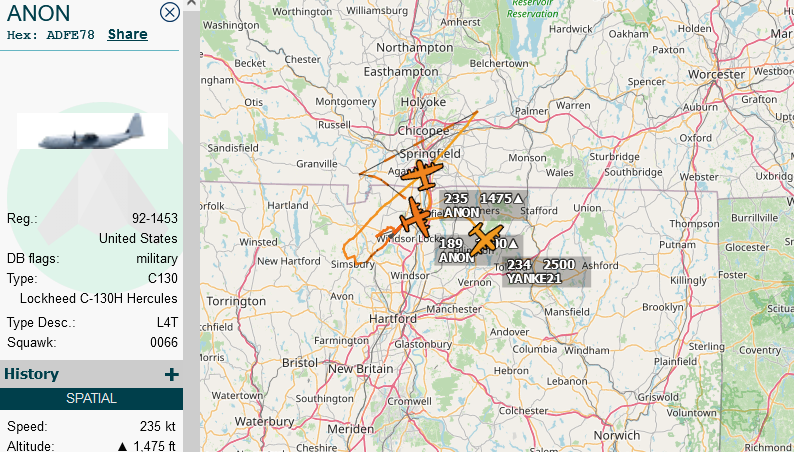
Task: Click the Hex: ADFE78 text
Action: pos(51,35)
